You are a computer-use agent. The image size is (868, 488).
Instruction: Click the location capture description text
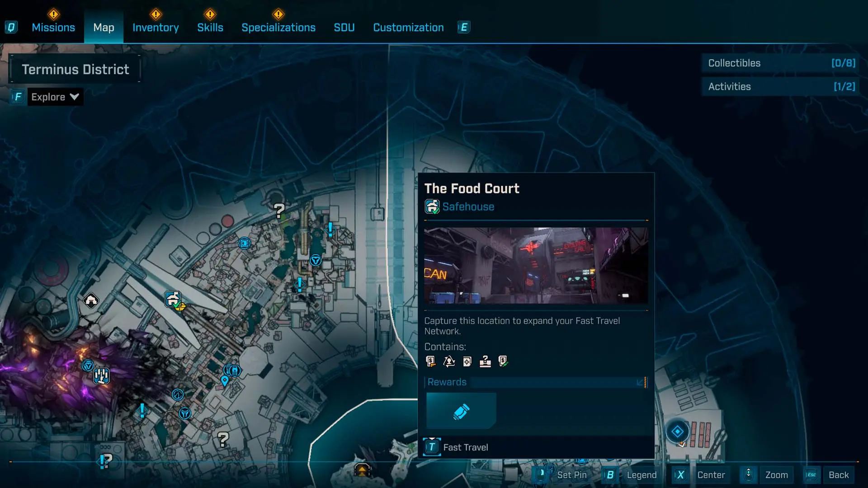522,326
